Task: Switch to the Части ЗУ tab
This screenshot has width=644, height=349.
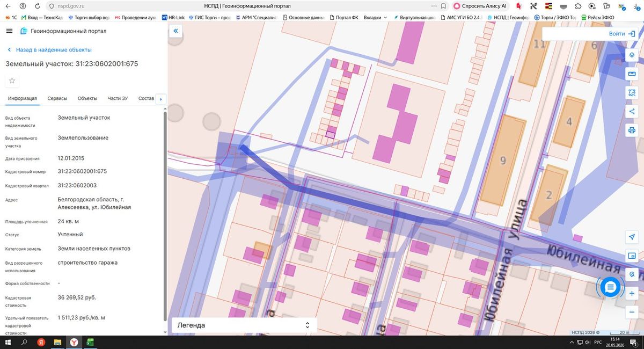Action: tap(118, 99)
